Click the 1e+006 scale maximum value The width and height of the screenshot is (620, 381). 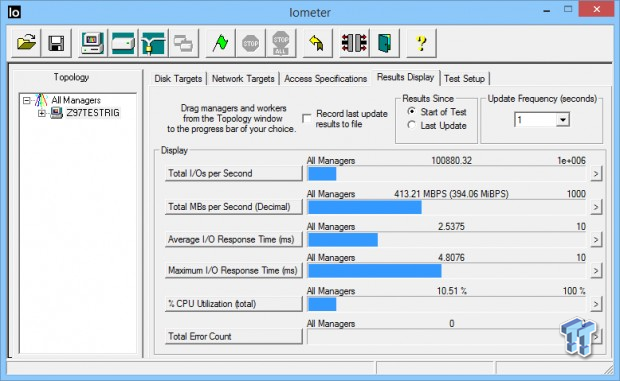tap(571, 160)
